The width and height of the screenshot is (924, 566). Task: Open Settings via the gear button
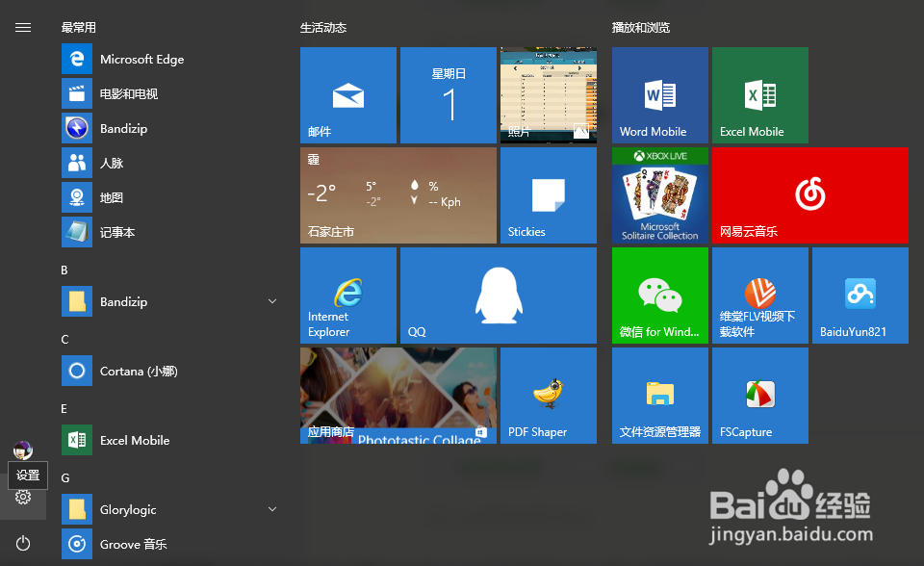pyautogui.click(x=22, y=498)
